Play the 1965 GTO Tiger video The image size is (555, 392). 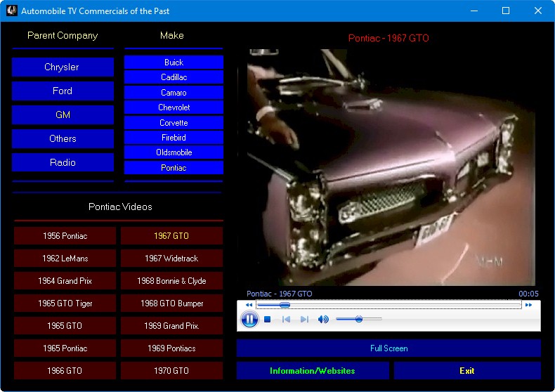pos(65,303)
